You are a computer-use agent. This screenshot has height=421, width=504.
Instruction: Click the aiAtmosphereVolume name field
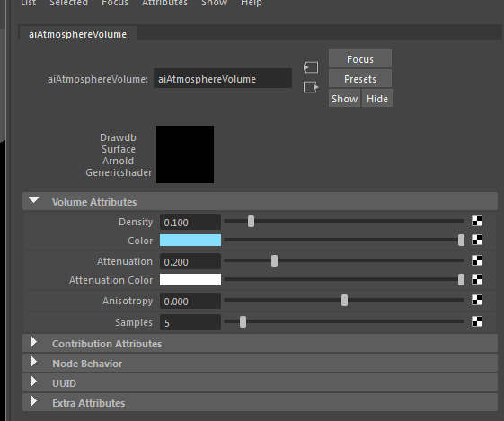223,78
